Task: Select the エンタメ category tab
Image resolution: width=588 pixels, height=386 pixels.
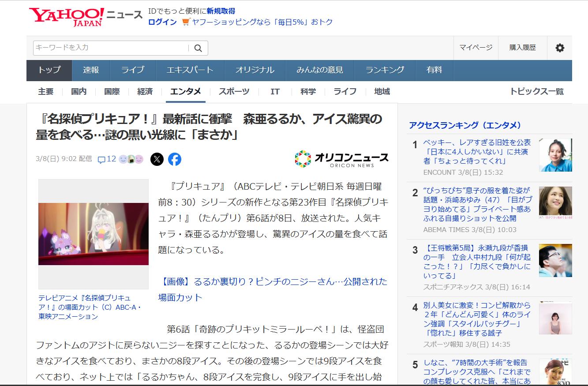Action: 185,92
